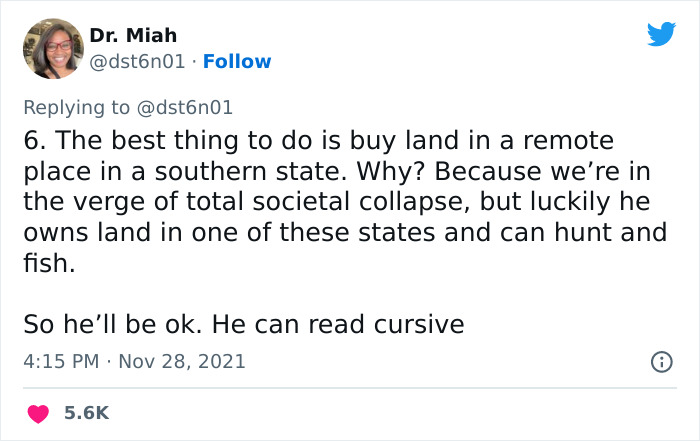This screenshot has width=700, height=441.
Task: Like the tweet with the heart icon
Action: [39, 413]
